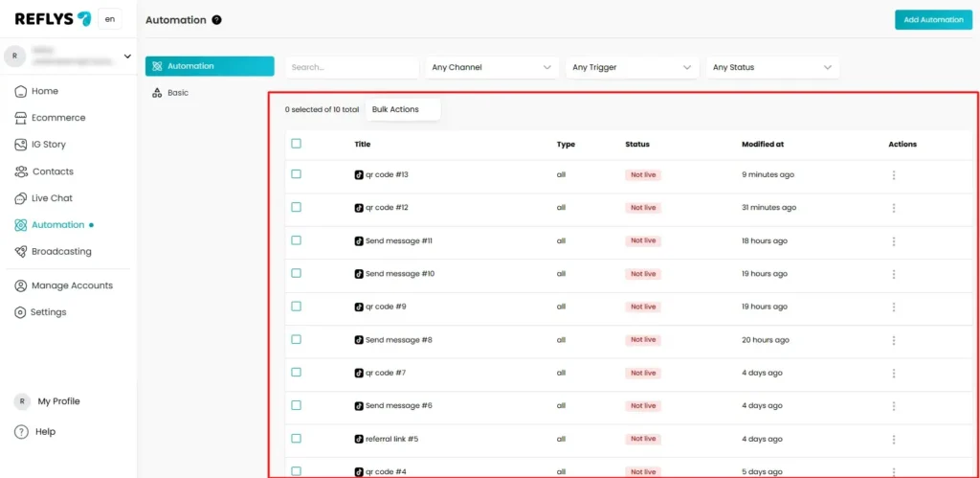Open the Any Channel dropdown
The image size is (980, 478).
point(492,68)
